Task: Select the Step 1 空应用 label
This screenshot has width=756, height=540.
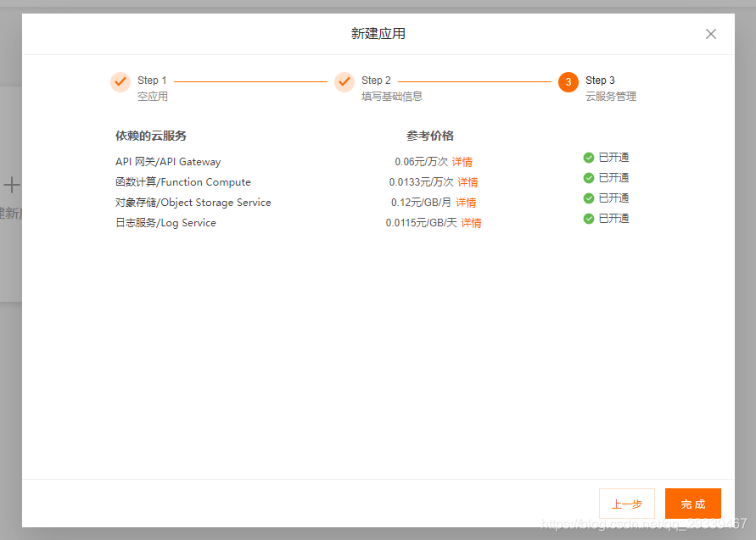Action: coord(151,96)
